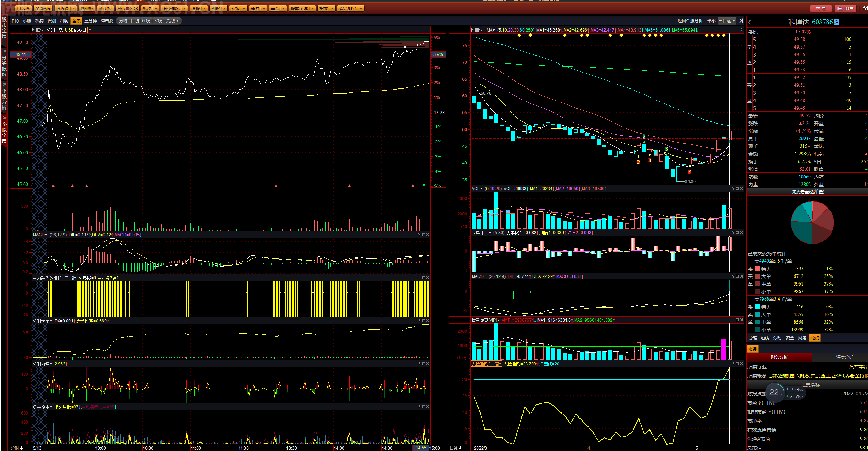Image resolution: width=868 pixels, height=451 pixels.
Task: Click the 自选股 button
Action: pyautogui.click(x=24, y=8)
